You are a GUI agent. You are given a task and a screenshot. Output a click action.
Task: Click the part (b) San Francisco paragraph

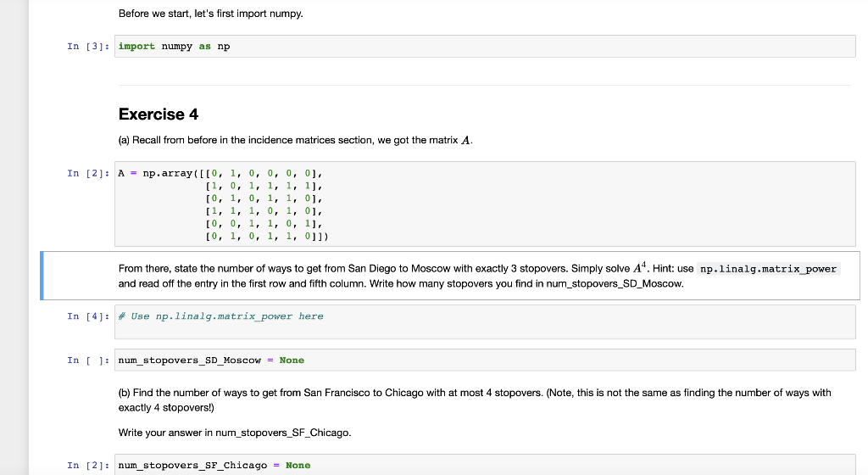coord(475,400)
